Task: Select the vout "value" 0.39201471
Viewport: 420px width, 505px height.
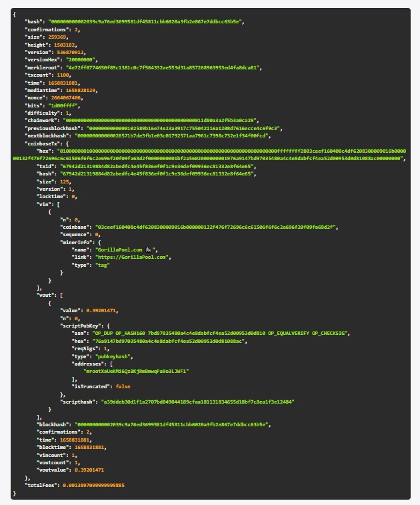Action: [101, 310]
